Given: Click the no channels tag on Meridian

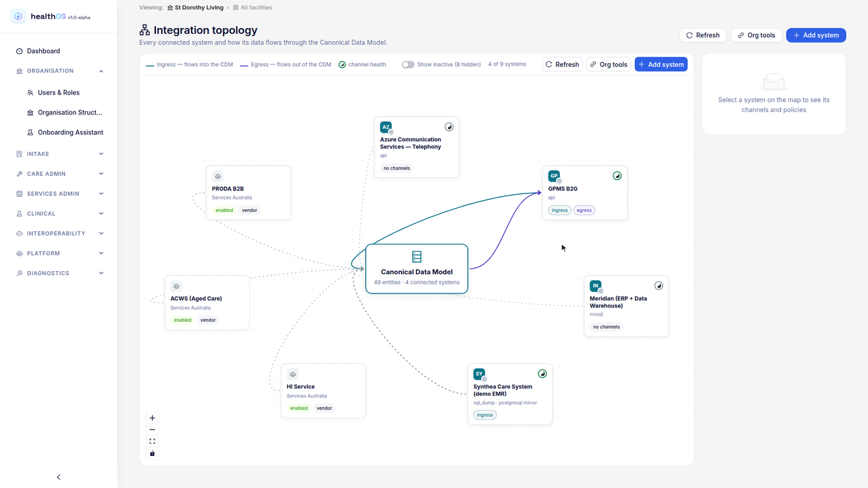Looking at the screenshot, I should pos(606,327).
